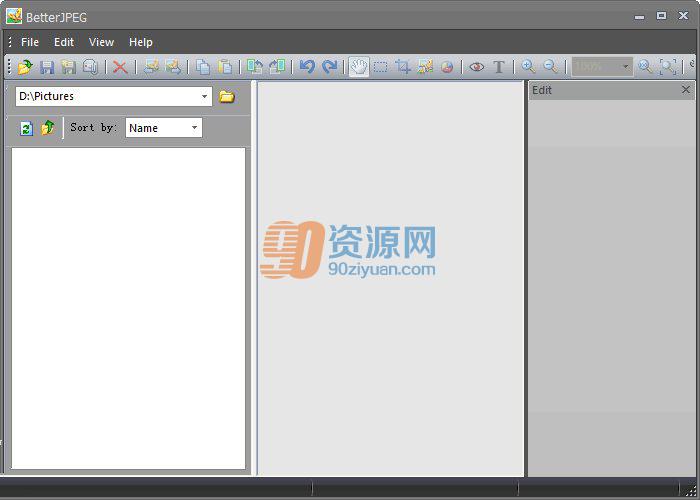Click the rotate left icon
The height and width of the screenshot is (500, 700).
[255, 67]
